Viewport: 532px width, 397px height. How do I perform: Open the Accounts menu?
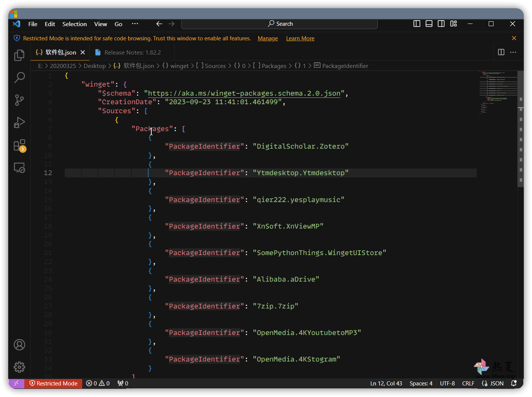tap(19, 345)
